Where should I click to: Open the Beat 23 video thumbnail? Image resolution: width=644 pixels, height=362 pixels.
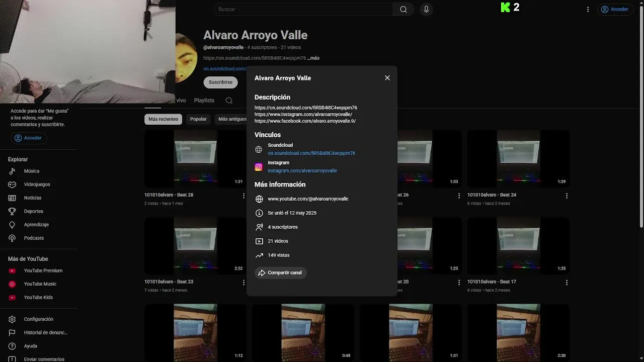tap(195, 246)
